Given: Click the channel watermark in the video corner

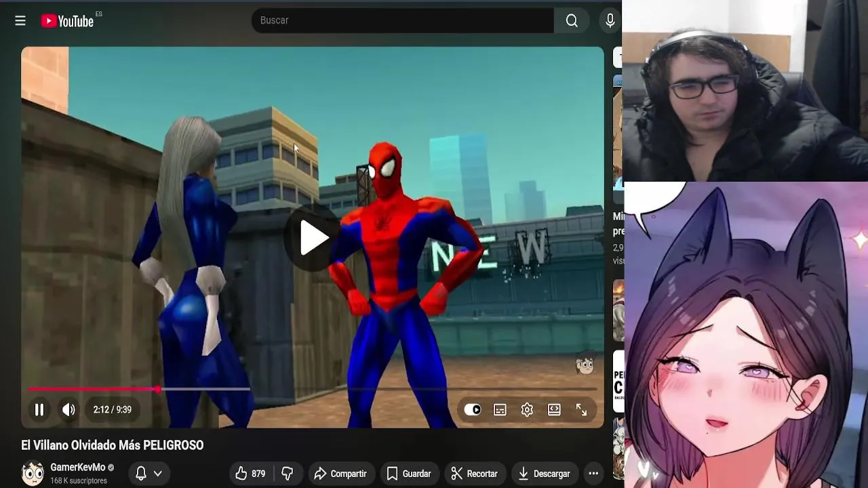Looking at the screenshot, I should [585, 363].
